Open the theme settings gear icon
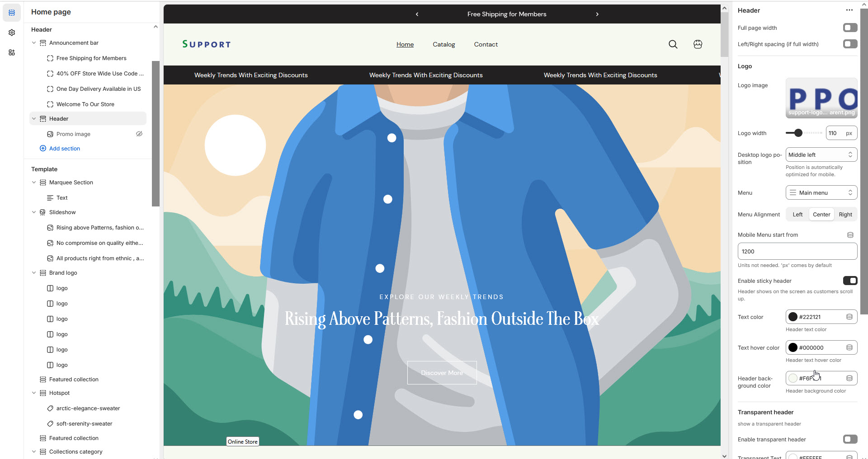868x459 pixels. [x=12, y=33]
